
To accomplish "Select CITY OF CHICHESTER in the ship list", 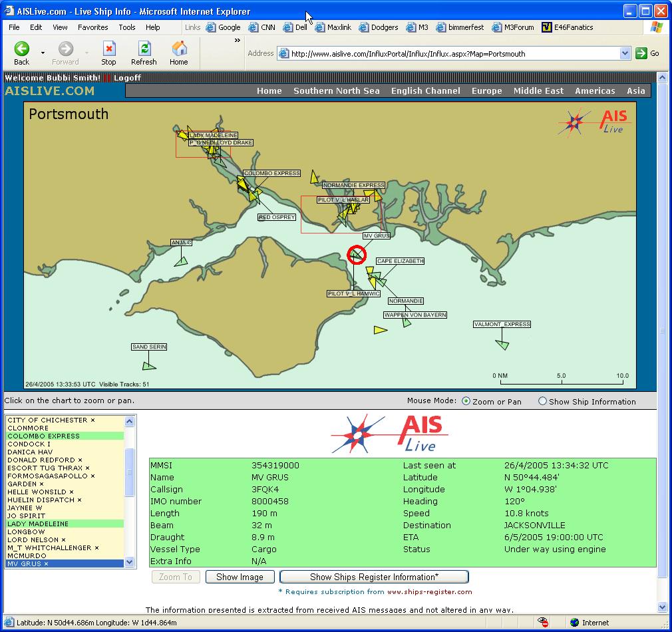I will tap(65, 420).
